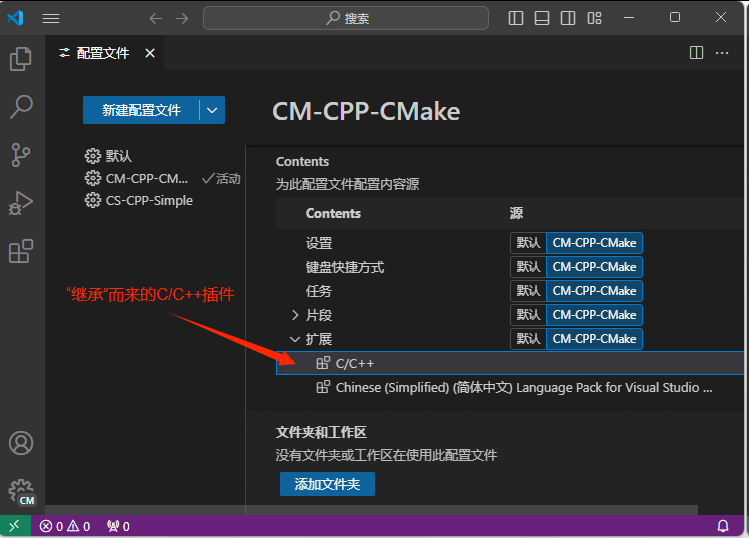Set 扩展 source to 默认

(x=528, y=339)
